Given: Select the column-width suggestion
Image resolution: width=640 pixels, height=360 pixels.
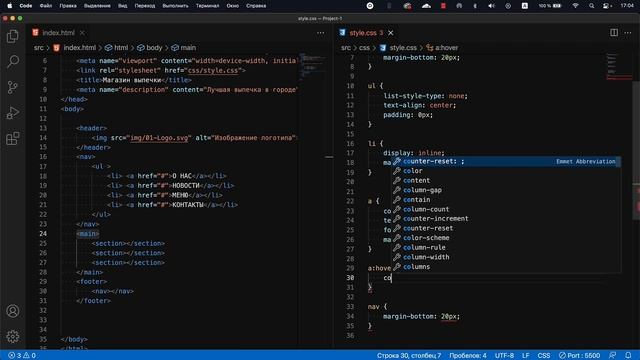Looking at the screenshot, I should tap(506, 257).
